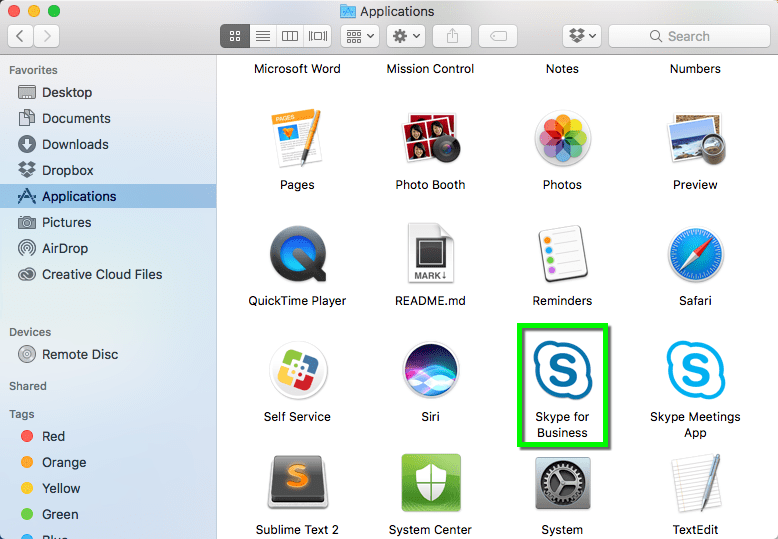Image resolution: width=778 pixels, height=539 pixels.
Task: Select the System Preferences gear icon
Action: 563,483
